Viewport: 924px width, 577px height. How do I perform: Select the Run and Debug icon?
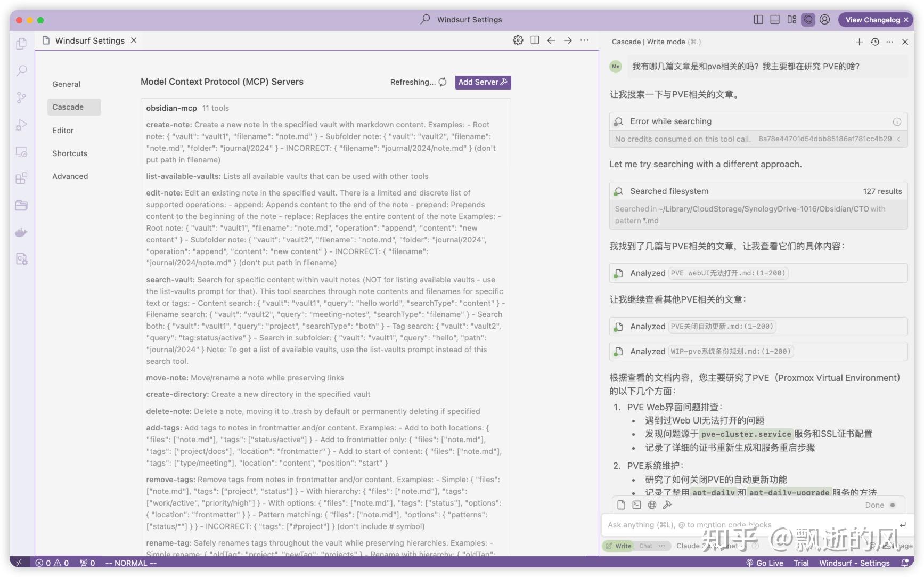pos(21,124)
